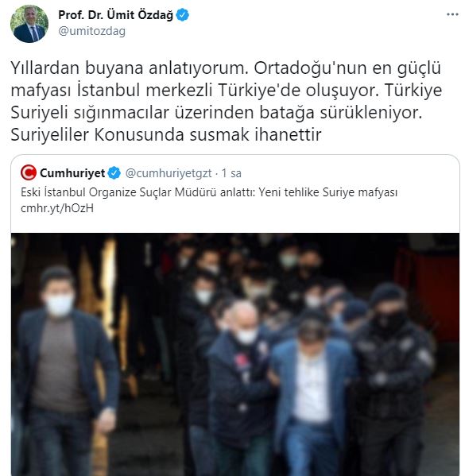Click the verified badge beside Ümit Özdağ
The height and width of the screenshot is (476, 461).
click(183, 15)
